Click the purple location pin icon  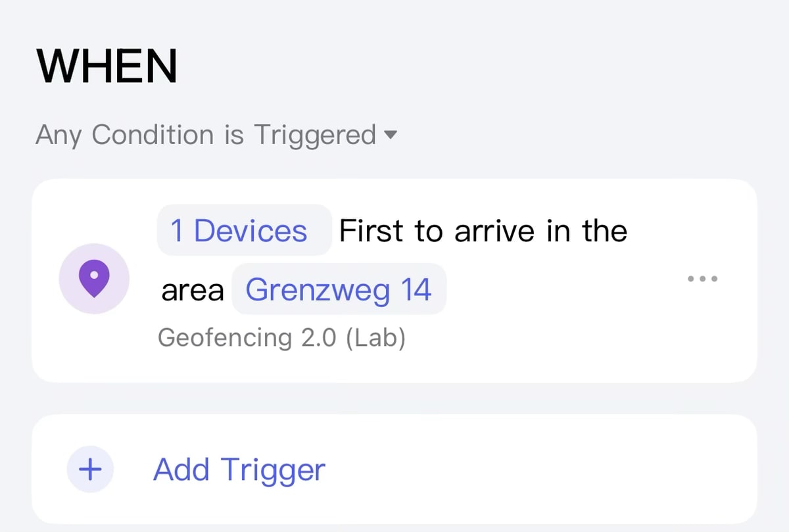(x=94, y=281)
